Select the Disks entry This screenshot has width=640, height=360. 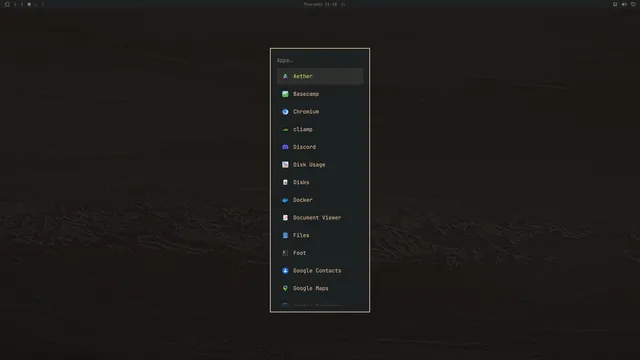(320, 182)
